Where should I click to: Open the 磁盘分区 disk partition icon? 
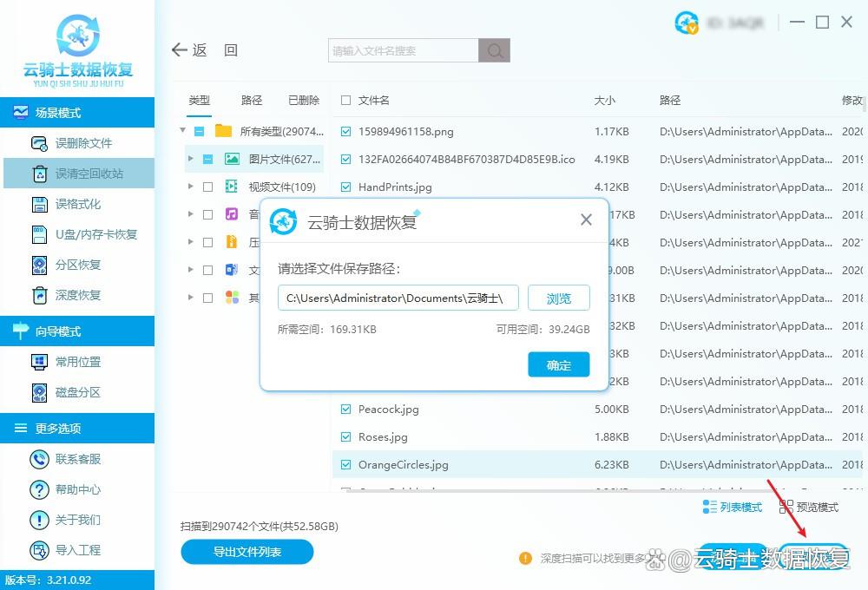tap(39, 392)
